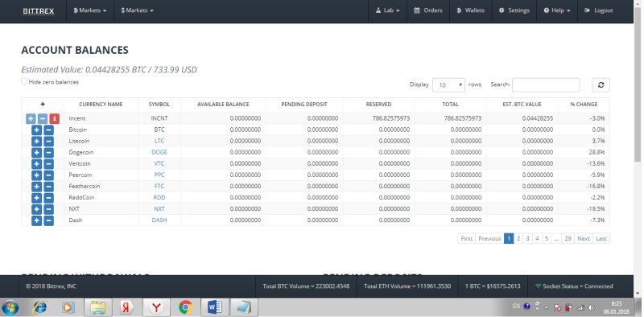Open Microsoft Word from the taskbar
The width and height of the screenshot is (644, 317).
(x=215, y=307)
